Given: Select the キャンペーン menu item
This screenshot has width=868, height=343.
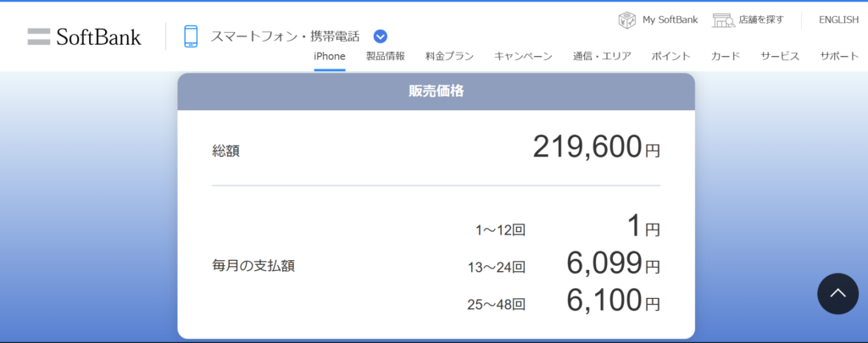Looking at the screenshot, I should point(523,56).
